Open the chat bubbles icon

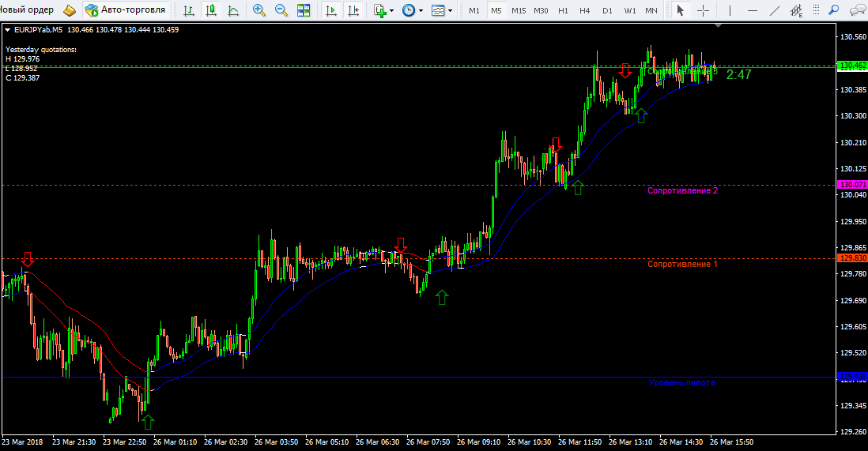pyautogui.click(x=857, y=10)
